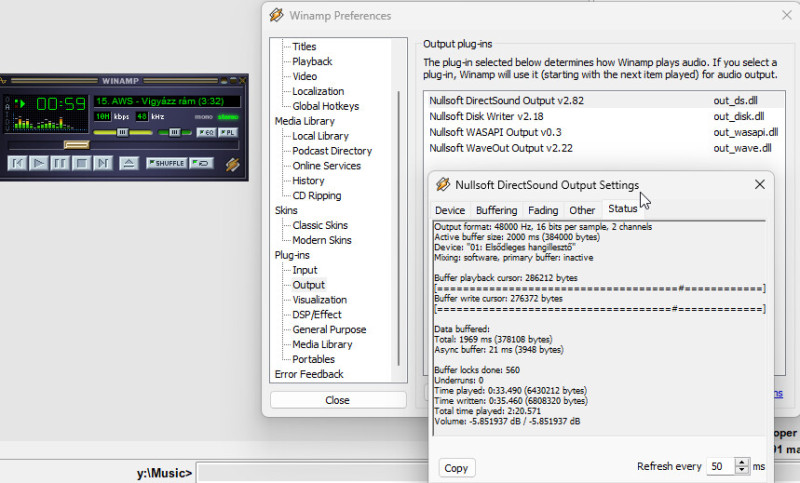The height and width of the screenshot is (483, 800).
Task: Select Media Library under Plug-ins
Action: [x=322, y=344]
